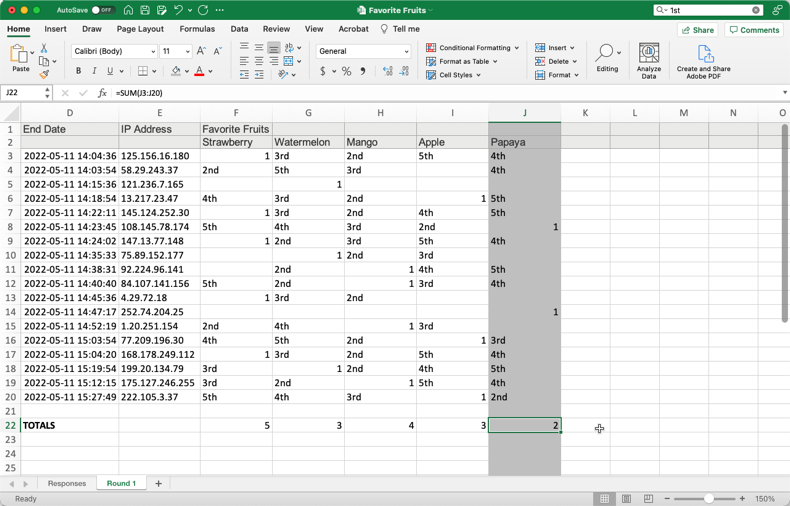
Task: Open the Data ribbon tab
Action: (x=239, y=29)
